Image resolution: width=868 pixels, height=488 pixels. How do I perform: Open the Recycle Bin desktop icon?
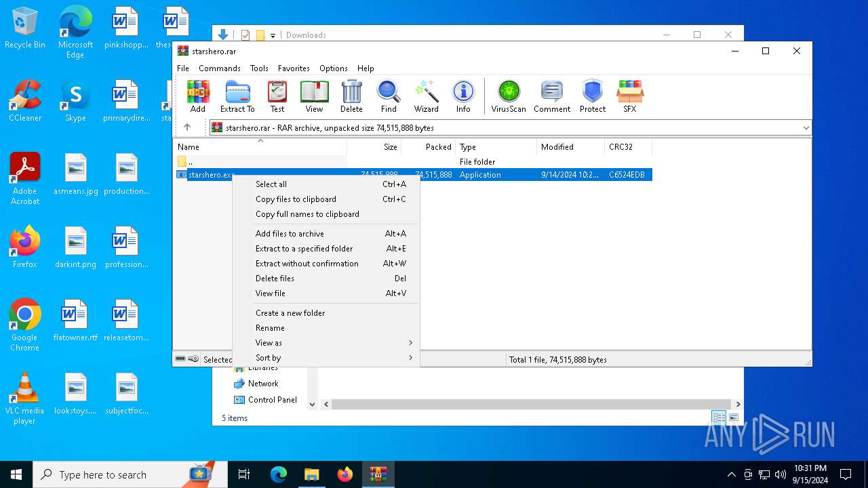coord(25,29)
